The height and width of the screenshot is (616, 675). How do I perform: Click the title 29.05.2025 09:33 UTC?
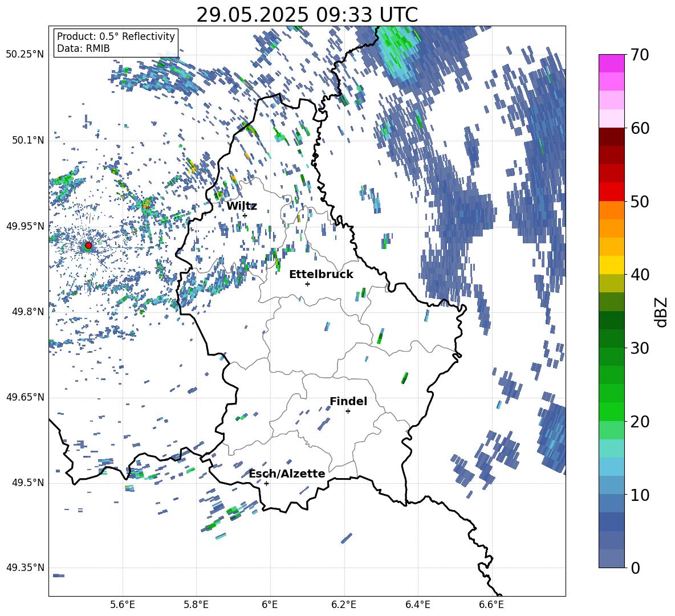(307, 15)
